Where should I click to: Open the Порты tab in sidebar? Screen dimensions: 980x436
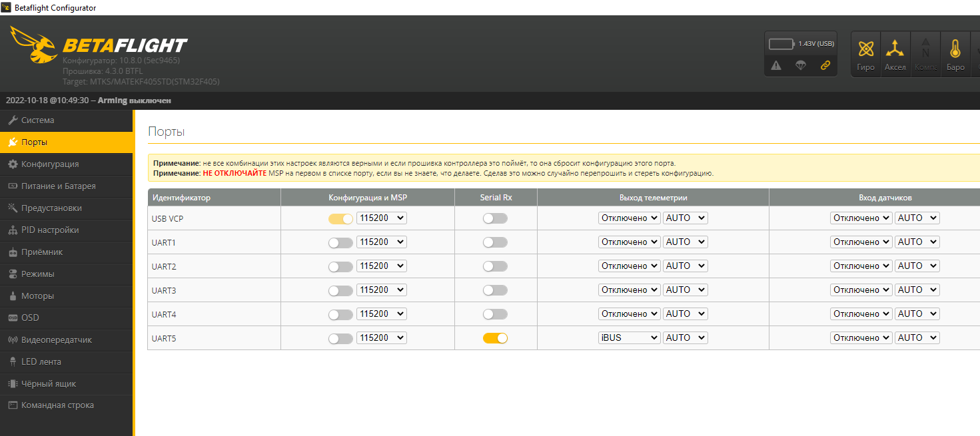67,142
